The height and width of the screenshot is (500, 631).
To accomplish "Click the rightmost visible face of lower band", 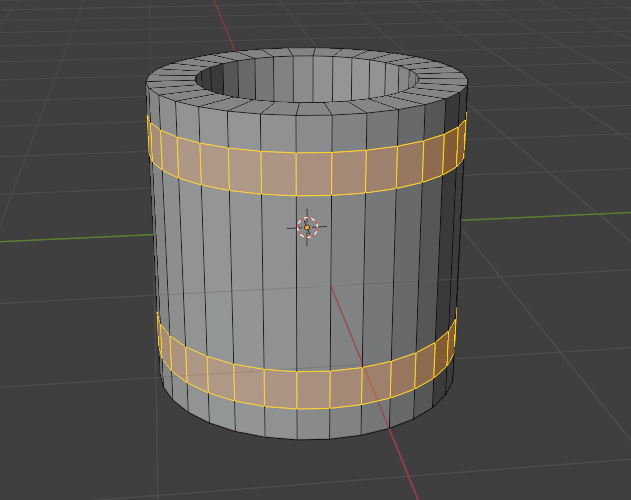I will pos(452,340).
